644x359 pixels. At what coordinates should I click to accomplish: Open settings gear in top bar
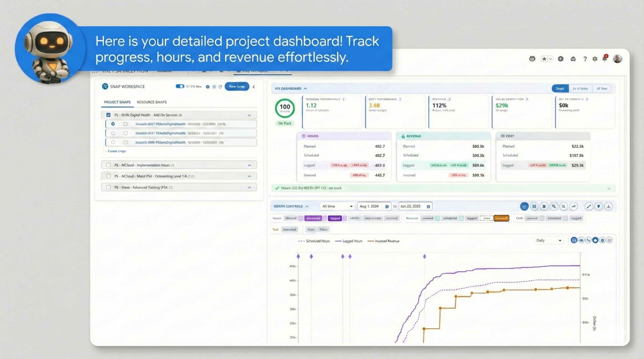pyautogui.click(x=595, y=59)
